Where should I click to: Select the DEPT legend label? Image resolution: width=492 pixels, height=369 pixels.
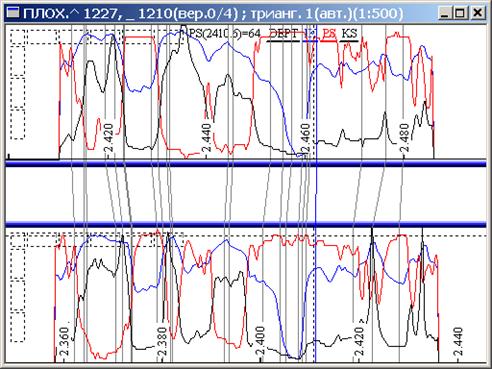(x=284, y=34)
